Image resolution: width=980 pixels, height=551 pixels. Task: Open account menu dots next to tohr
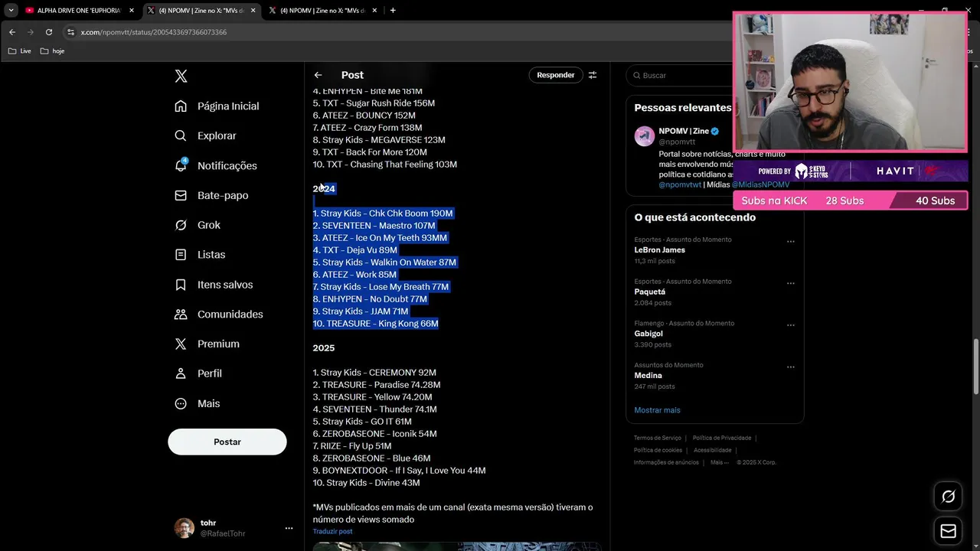289,528
